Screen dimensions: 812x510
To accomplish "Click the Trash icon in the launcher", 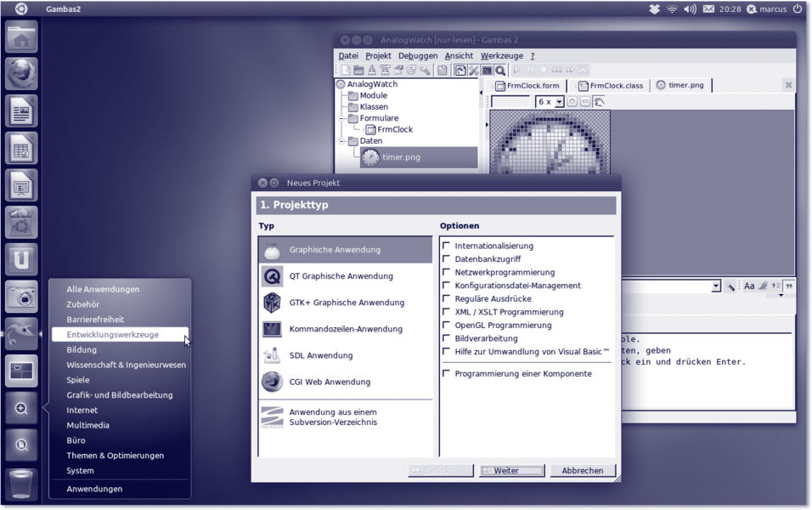I will tap(21, 483).
